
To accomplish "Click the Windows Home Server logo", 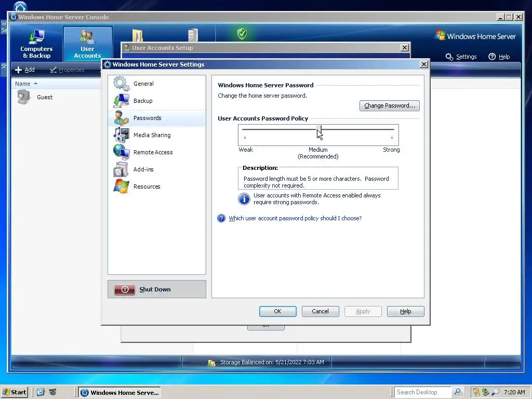I will pos(475,36).
